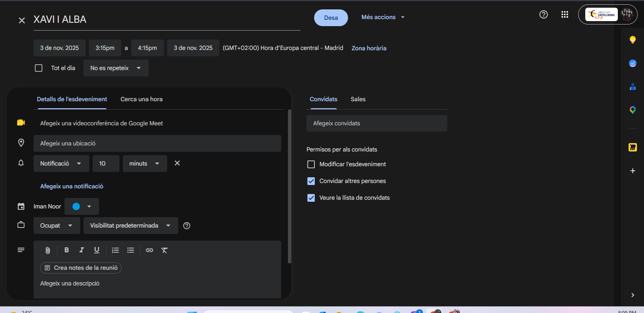
Task: Open the No es repeteix dropdown
Action: point(116,68)
